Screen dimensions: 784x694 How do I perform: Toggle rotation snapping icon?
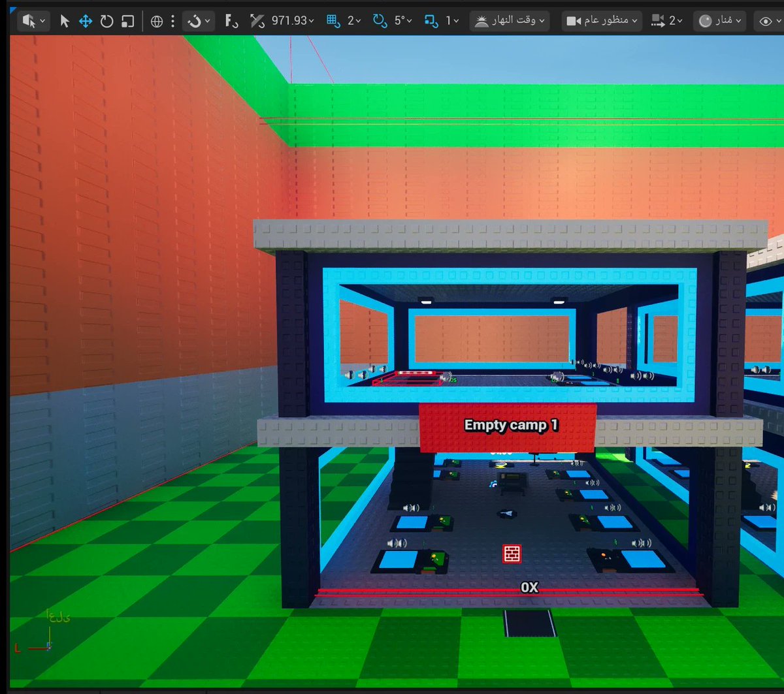click(380, 21)
